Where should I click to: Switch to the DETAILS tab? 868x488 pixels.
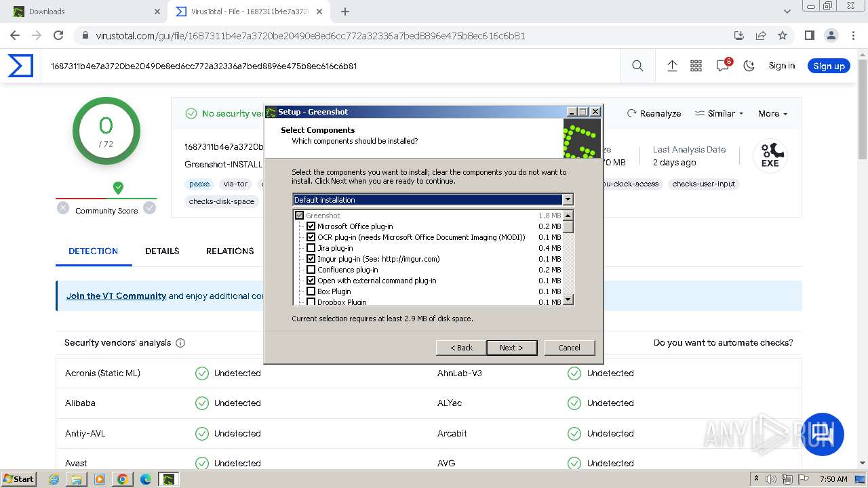tap(162, 251)
